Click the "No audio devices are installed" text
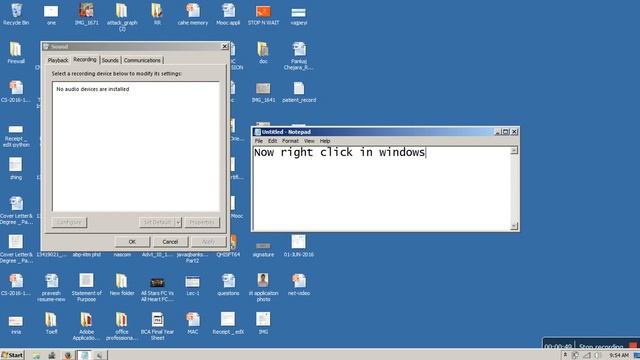Screen dimensions: 640x360 [x=93, y=89]
